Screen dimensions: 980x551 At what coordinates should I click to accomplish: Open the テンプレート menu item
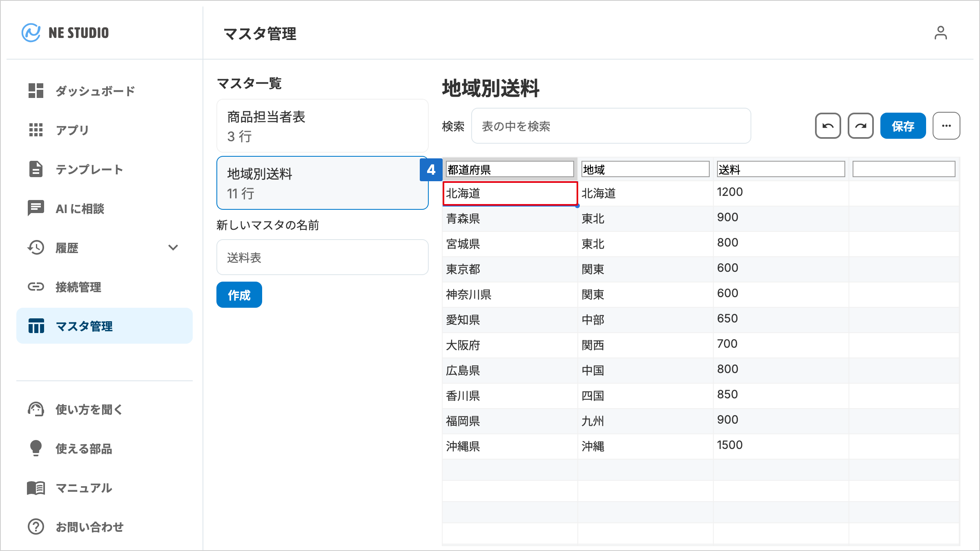[x=105, y=169]
